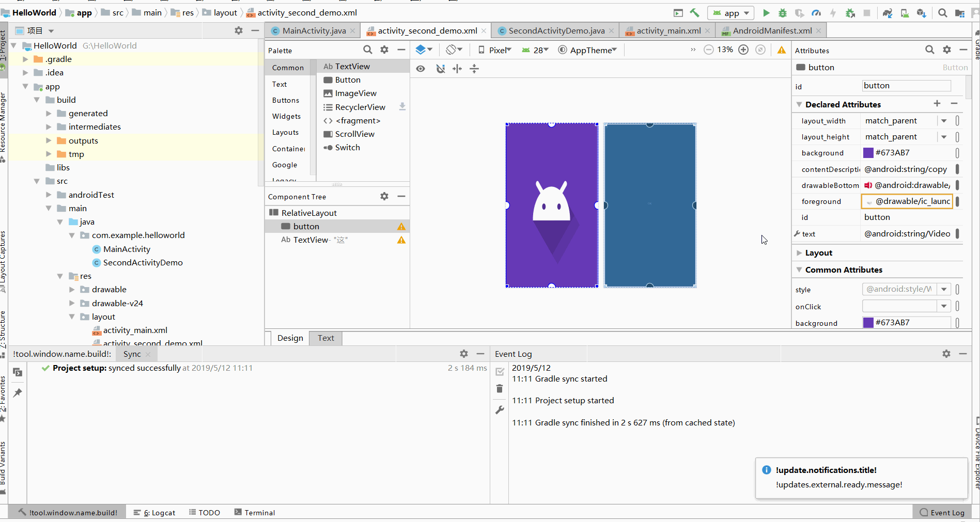Click declared background color swatch #673AB7
This screenshot has height=522, width=980.
tap(868, 153)
